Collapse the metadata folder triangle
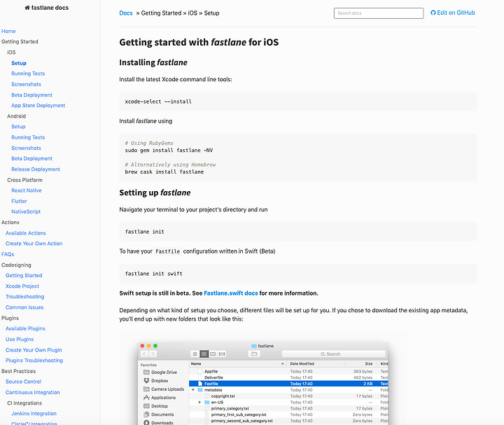The image size is (504, 425). pyautogui.click(x=193, y=389)
